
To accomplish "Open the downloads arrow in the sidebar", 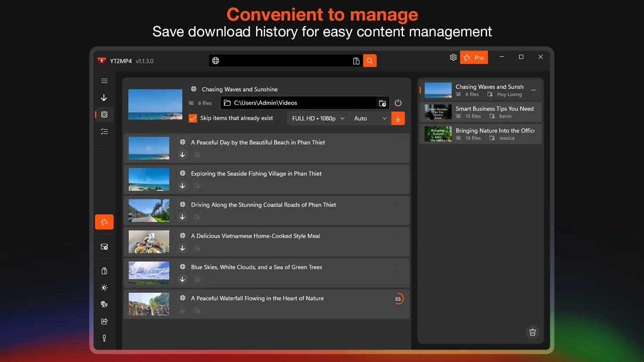I will 104,98.
